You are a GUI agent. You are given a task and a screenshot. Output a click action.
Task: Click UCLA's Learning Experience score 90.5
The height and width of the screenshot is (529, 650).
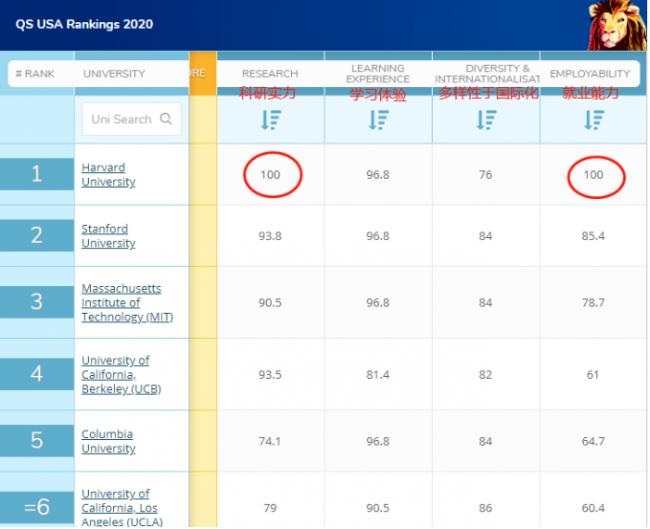[x=378, y=508]
